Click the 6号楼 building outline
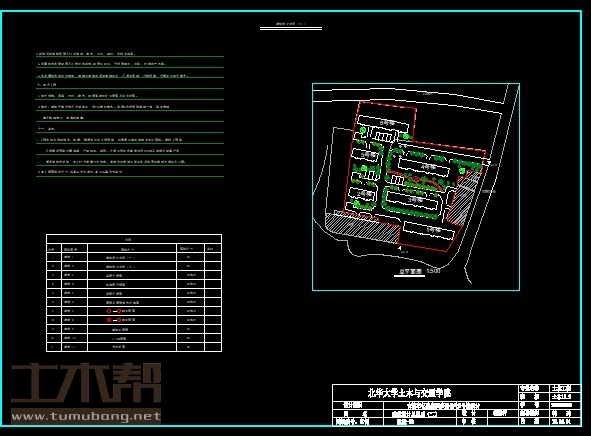 [x=383, y=124]
